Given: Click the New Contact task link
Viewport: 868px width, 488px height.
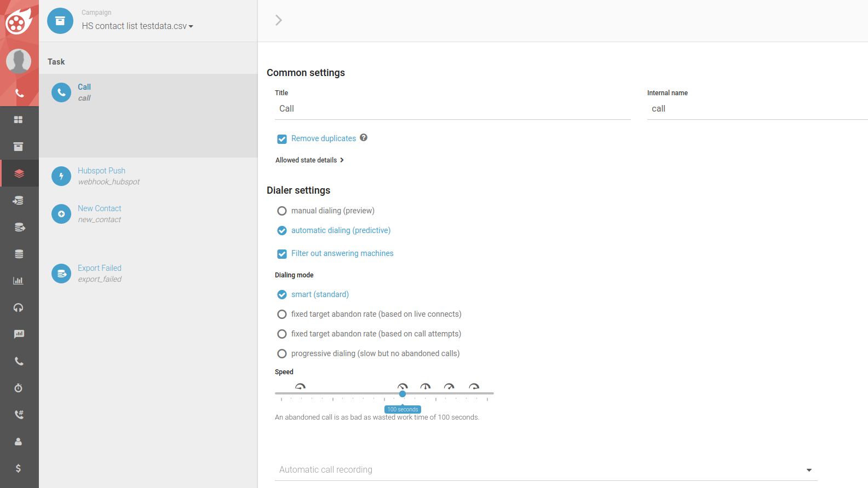Looking at the screenshot, I should coord(99,208).
